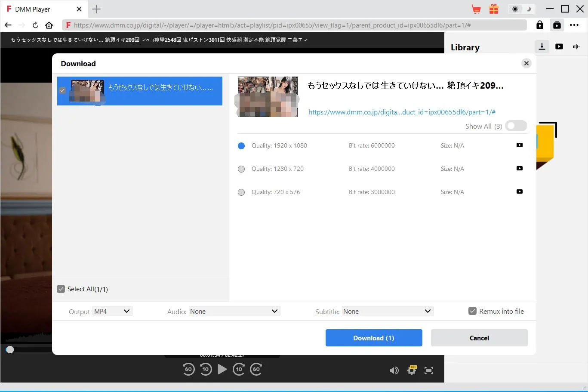Select the 1280 x 720 quality option

(x=241, y=169)
